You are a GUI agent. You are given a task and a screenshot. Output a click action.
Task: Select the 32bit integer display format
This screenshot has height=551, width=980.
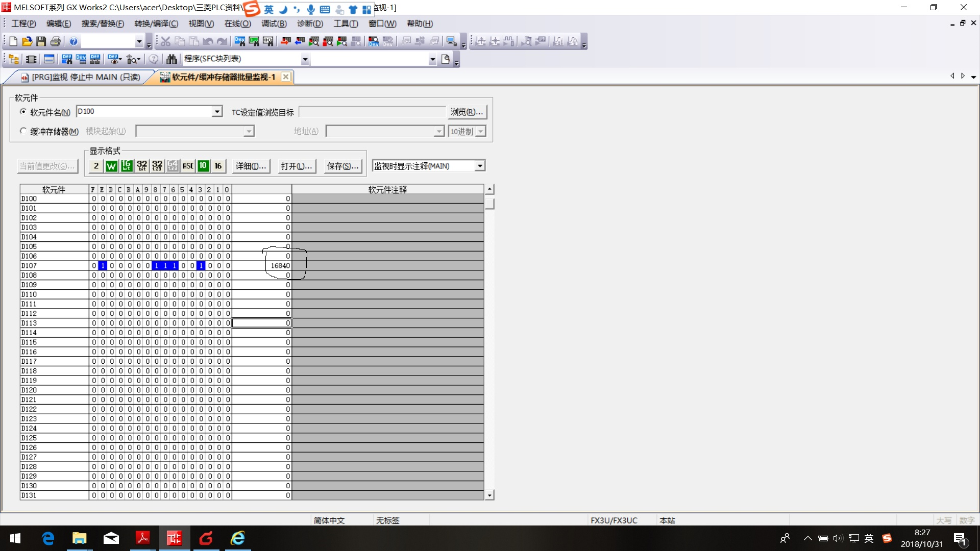(x=142, y=166)
